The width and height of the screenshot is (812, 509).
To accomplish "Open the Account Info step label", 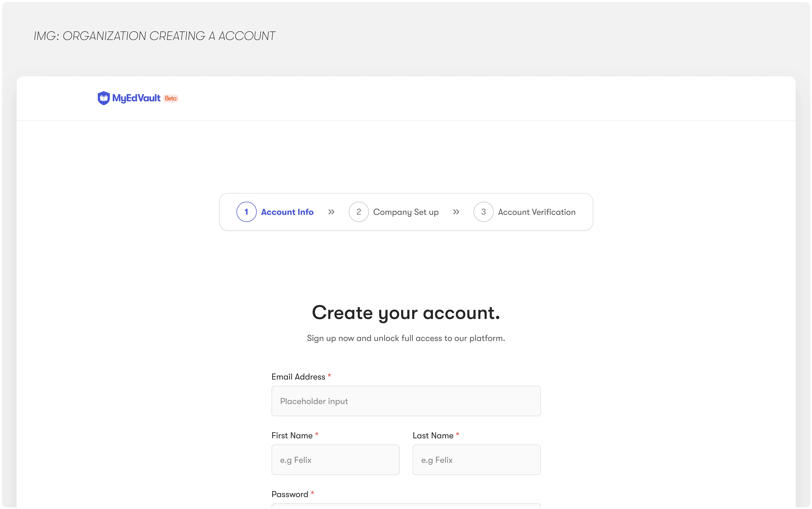I will 287,212.
